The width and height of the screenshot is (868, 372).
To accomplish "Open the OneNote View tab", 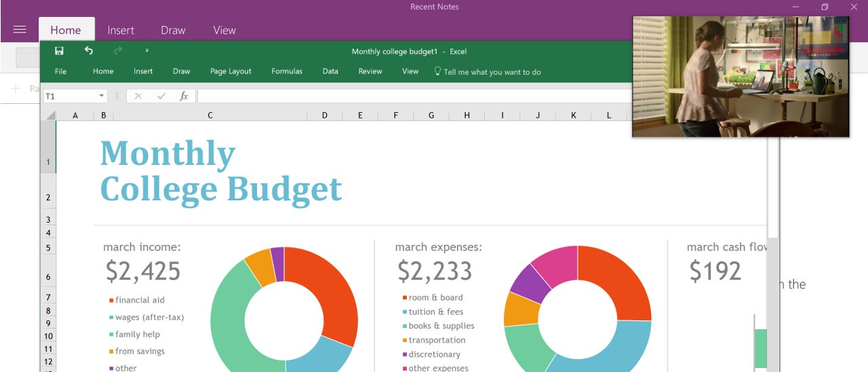I will click(x=224, y=30).
